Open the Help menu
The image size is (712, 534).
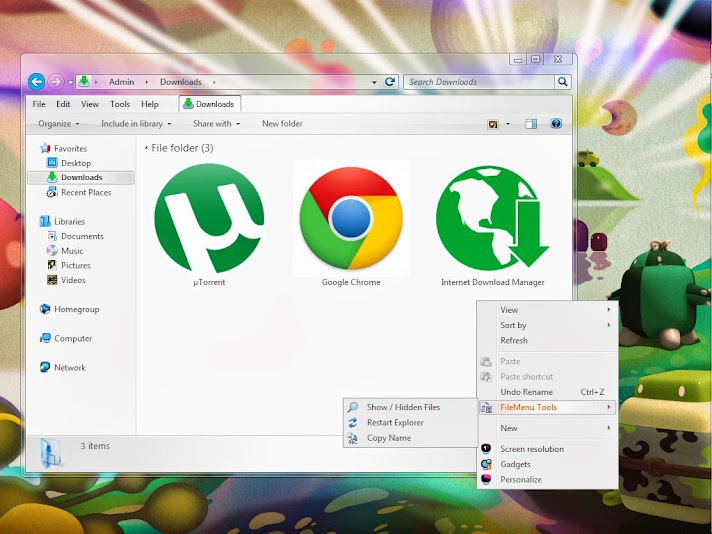[149, 104]
